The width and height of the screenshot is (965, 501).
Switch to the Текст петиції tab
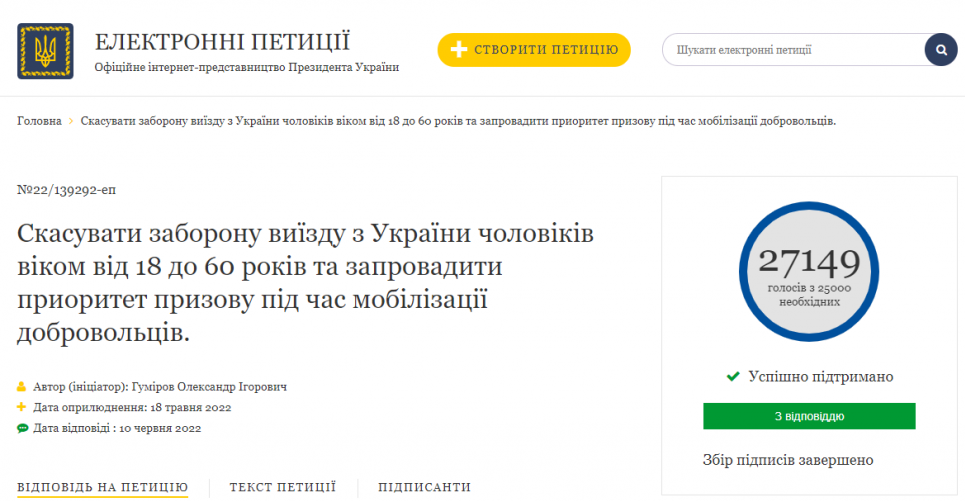pyautogui.click(x=282, y=487)
